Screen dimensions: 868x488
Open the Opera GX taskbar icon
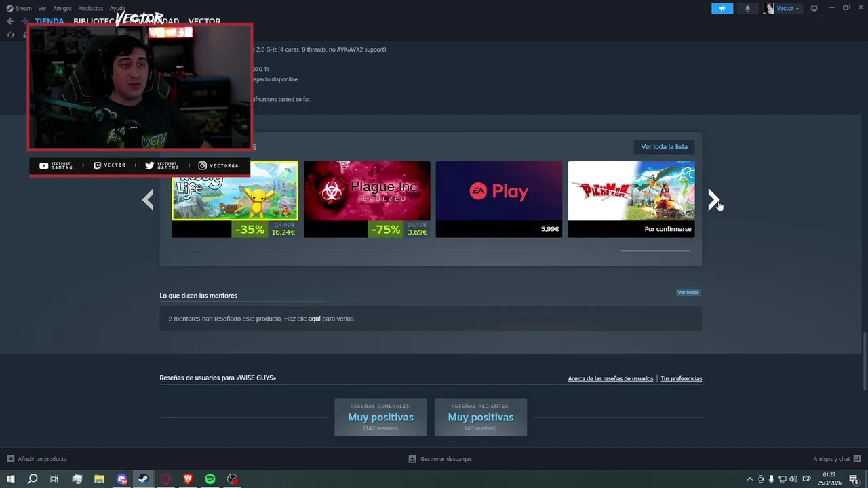(165, 479)
